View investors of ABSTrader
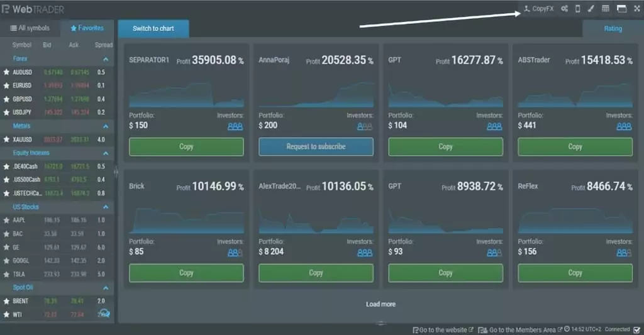Screen dimensions: 644x335 click(624, 126)
